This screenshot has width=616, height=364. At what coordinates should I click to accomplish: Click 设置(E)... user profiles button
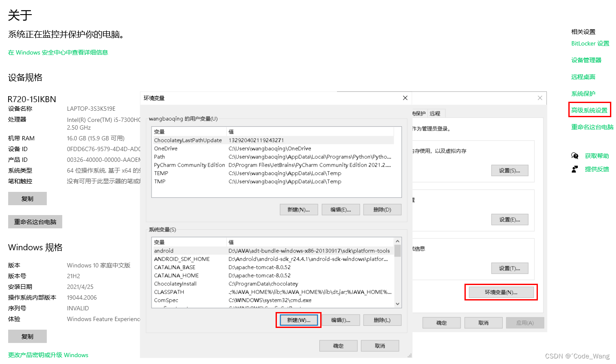(x=510, y=219)
